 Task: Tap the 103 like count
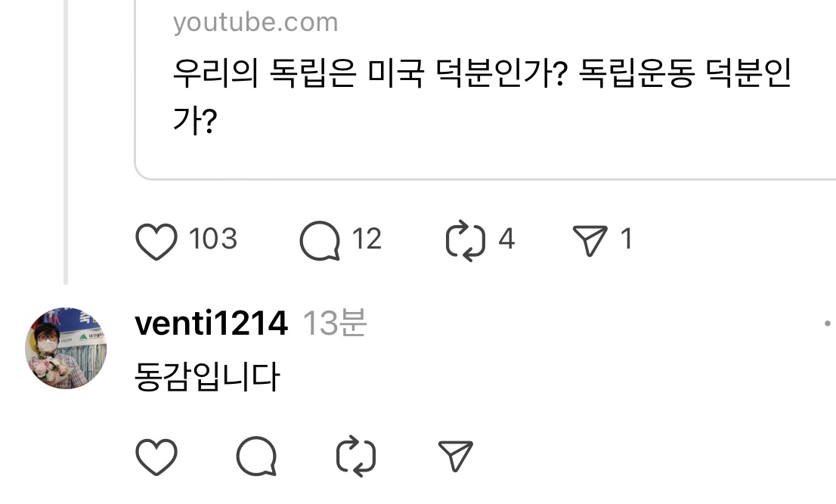point(212,240)
